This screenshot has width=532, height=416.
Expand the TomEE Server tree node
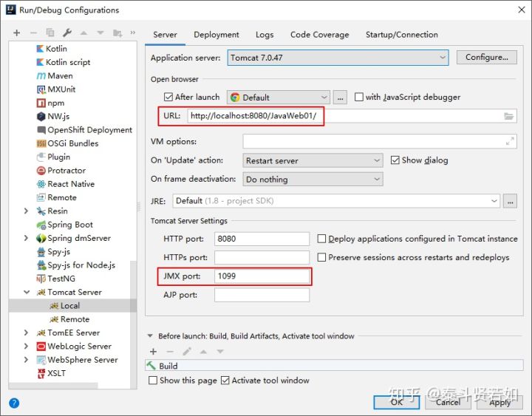click(x=27, y=333)
